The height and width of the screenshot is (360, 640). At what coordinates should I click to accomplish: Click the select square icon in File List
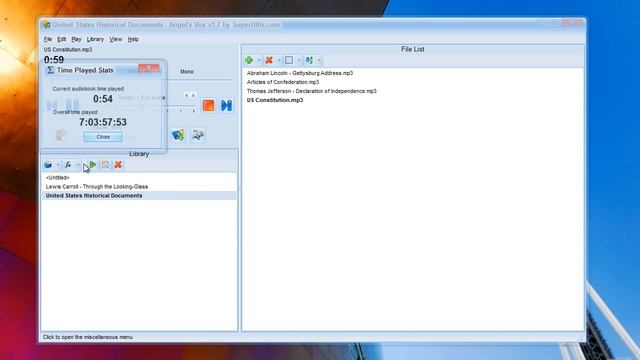click(x=289, y=60)
